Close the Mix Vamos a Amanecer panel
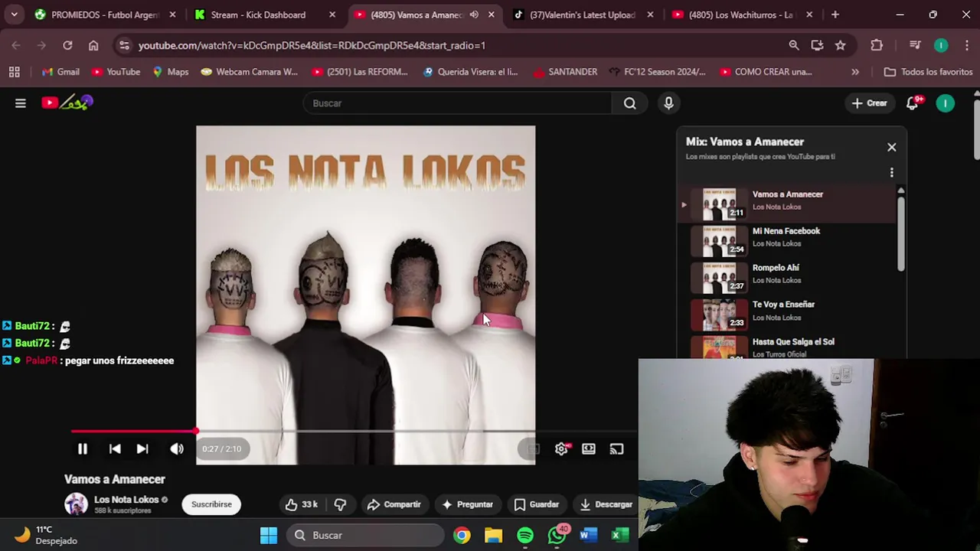The image size is (980, 551). click(891, 147)
